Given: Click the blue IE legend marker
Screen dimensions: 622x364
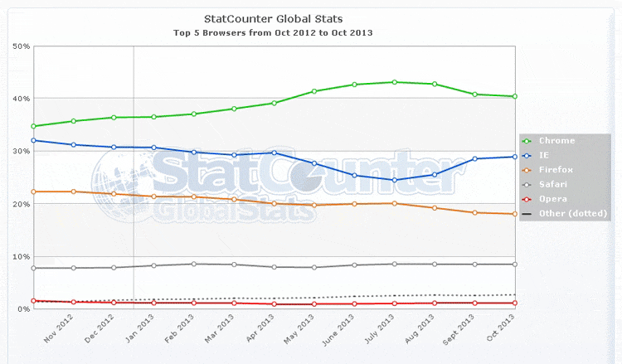Looking at the screenshot, I should tap(527, 155).
